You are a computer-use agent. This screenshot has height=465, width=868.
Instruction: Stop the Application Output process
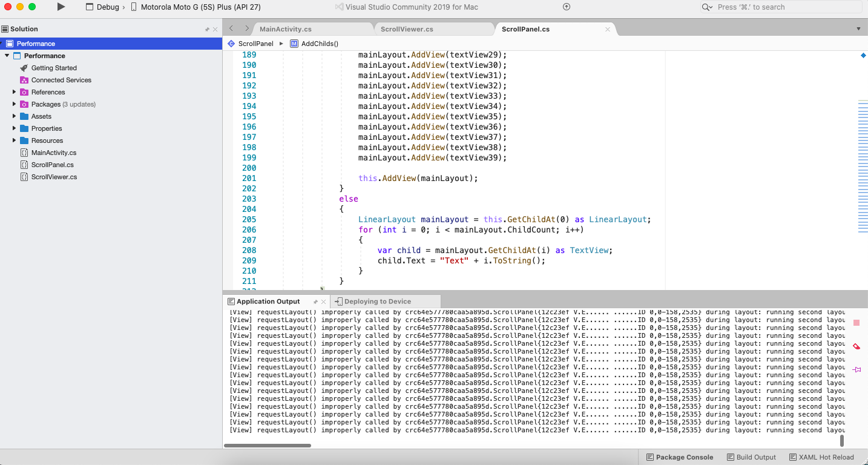(x=856, y=323)
